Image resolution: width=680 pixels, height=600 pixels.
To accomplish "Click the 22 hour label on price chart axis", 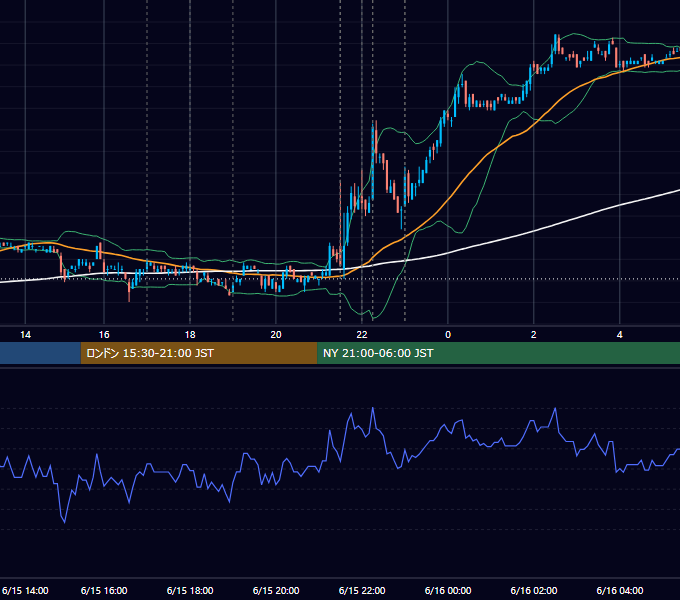I will (362, 335).
